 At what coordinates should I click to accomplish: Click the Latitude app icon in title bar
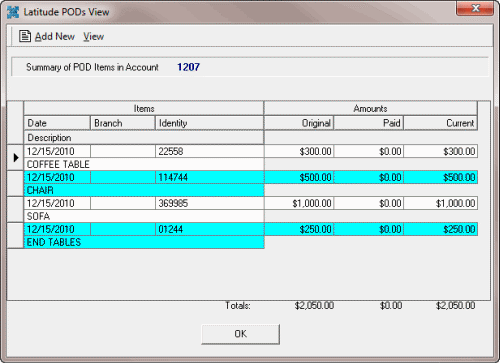coord(13,12)
